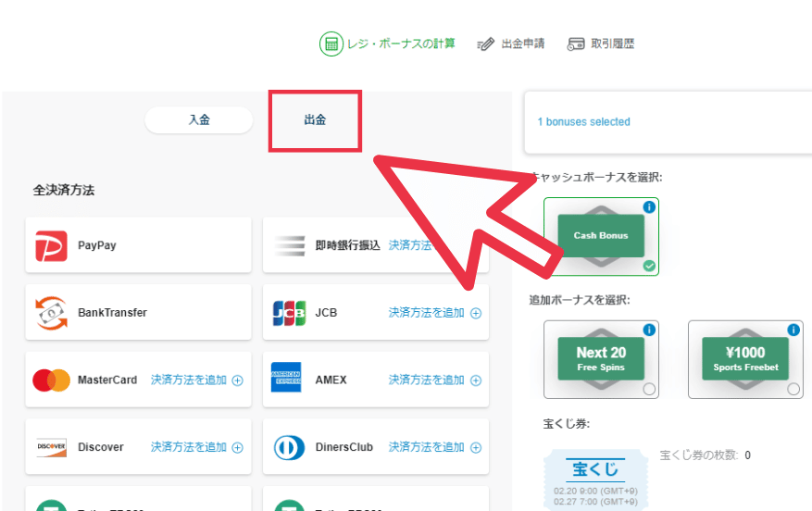Open info icon on ¥1000 Sports Freebet
The height and width of the screenshot is (511, 812).
(x=793, y=330)
